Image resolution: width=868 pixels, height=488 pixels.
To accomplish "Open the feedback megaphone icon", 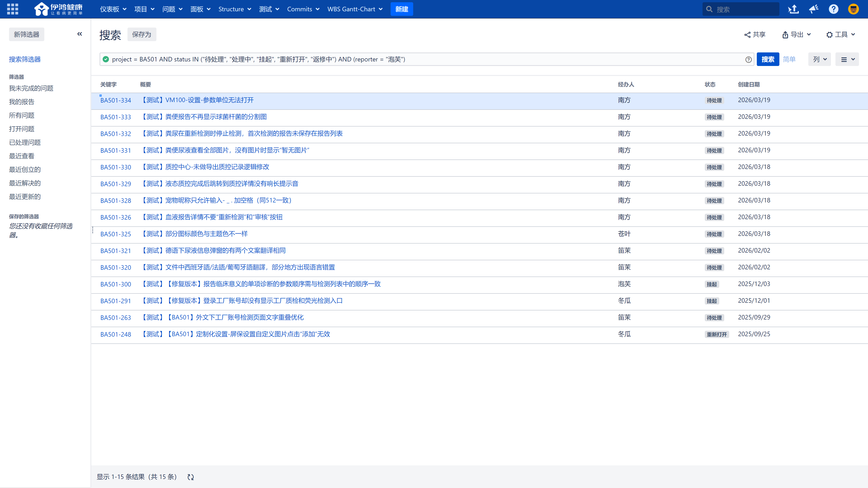I will [x=814, y=9].
